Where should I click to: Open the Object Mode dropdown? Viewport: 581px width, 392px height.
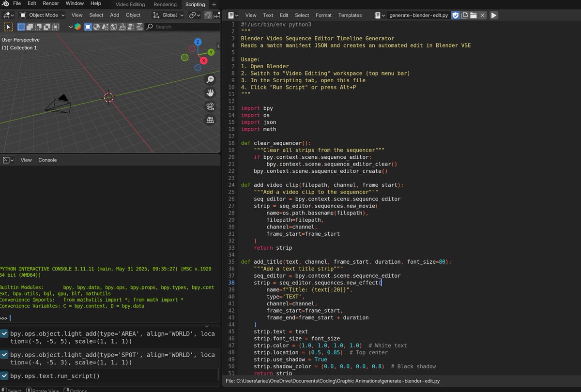click(x=42, y=15)
